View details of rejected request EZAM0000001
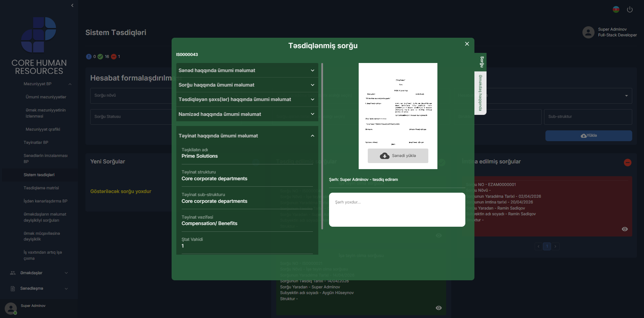Viewport: 644px width, 318px height. click(625, 229)
